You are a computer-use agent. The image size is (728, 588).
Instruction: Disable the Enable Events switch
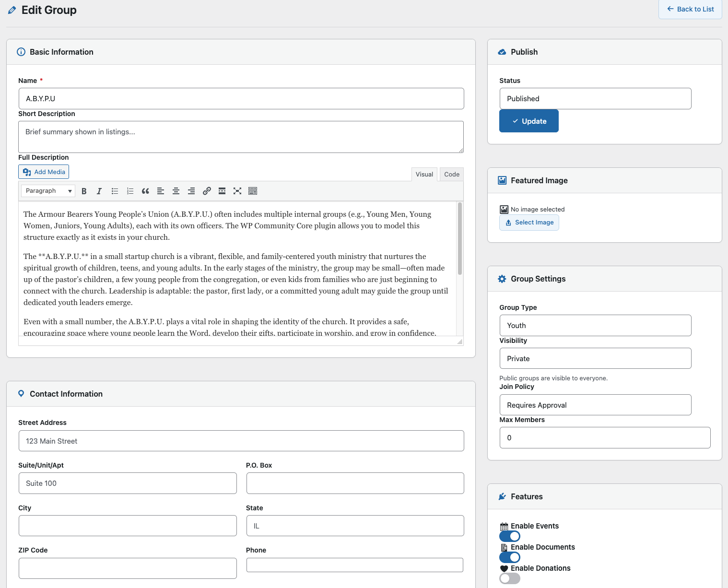[x=509, y=536]
